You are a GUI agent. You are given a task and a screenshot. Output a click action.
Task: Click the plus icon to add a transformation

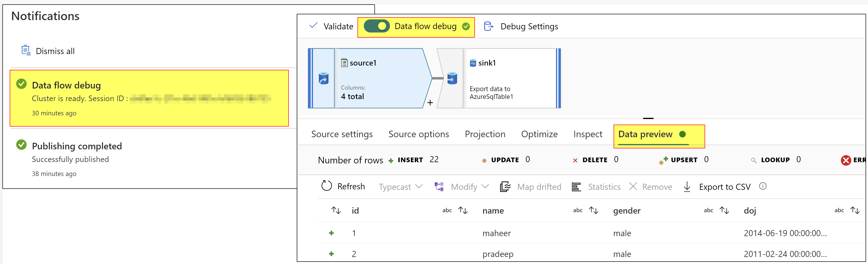click(x=430, y=102)
